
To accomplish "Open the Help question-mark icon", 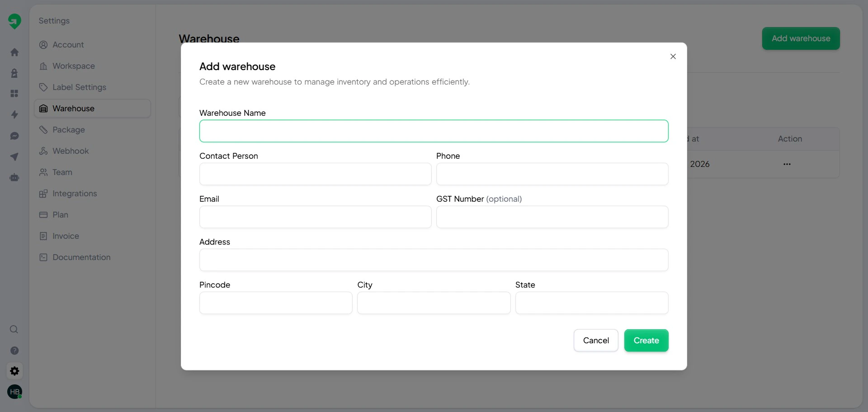I will (14, 350).
